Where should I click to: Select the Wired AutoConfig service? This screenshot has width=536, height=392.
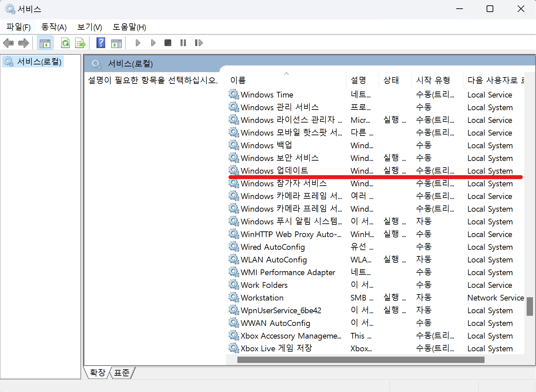click(376, 247)
